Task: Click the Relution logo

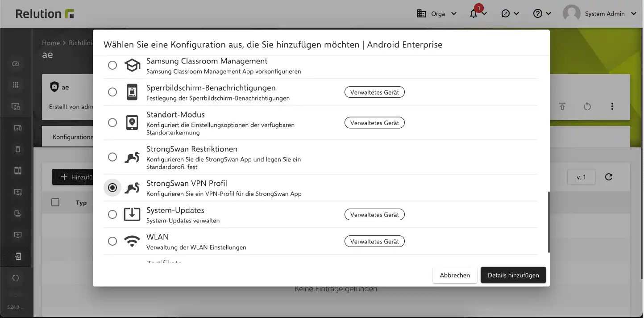Action: (x=45, y=14)
